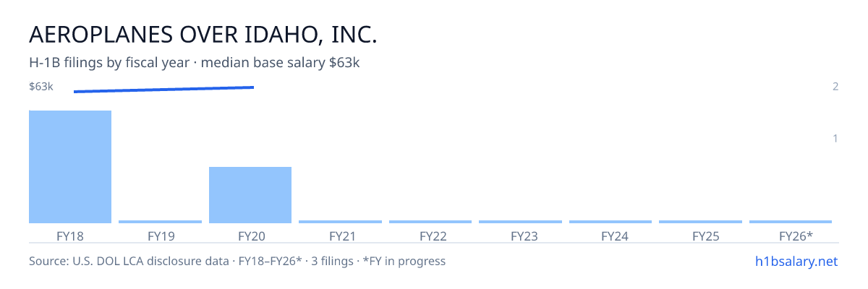Click the blue median salary trend line
Viewport: 868px width, 289px height.
pos(163,90)
